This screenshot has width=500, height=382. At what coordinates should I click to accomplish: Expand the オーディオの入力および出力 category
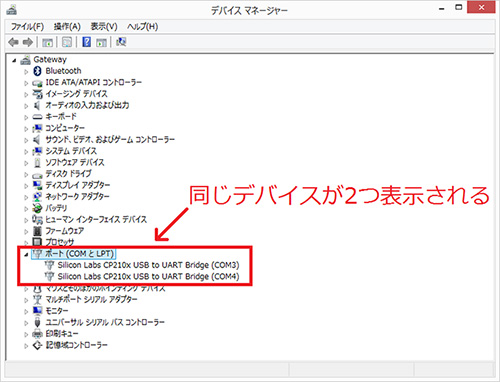[x=26, y=106]
